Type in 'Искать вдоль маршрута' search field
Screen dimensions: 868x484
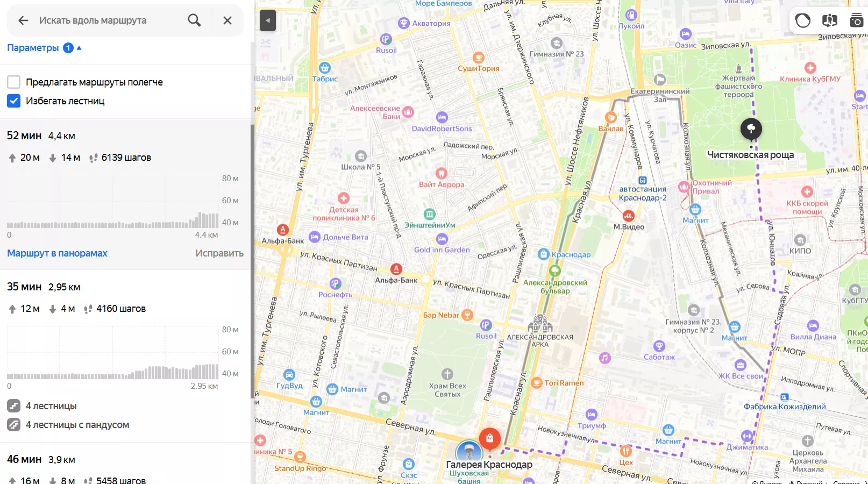click(x=108, y=20)
